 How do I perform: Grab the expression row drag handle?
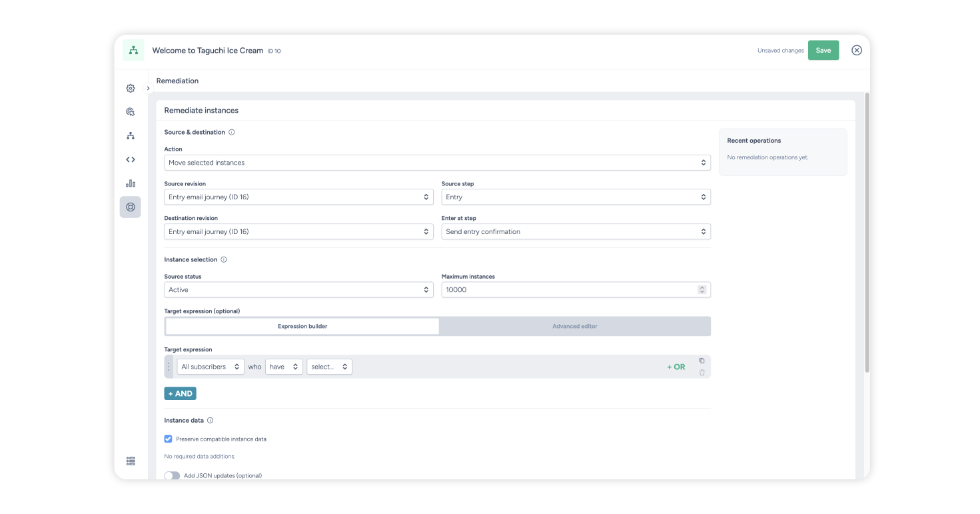pyautogui.click(x=169, y=367)
